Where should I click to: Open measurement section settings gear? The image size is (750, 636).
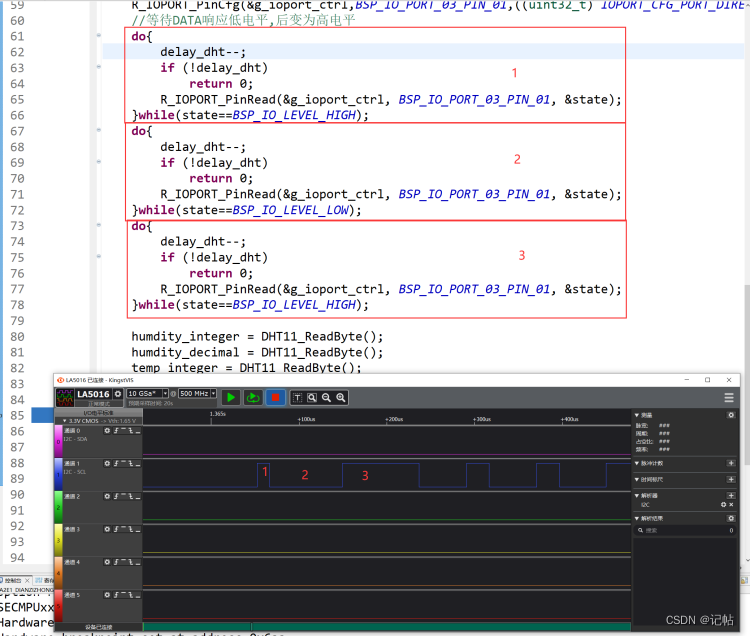[731, 415]
